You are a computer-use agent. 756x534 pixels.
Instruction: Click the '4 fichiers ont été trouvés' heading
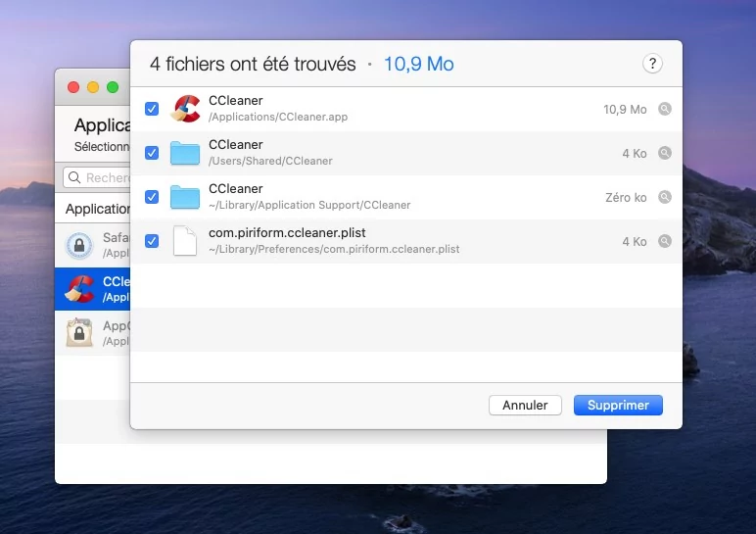click(253, 64)
